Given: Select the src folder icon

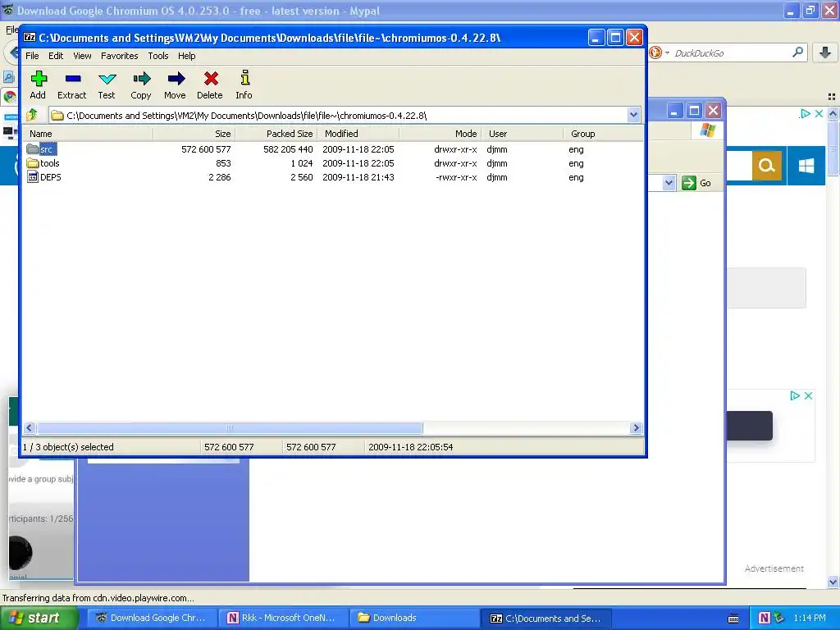Looking at the screenshot, I should [x=33, y=149].
